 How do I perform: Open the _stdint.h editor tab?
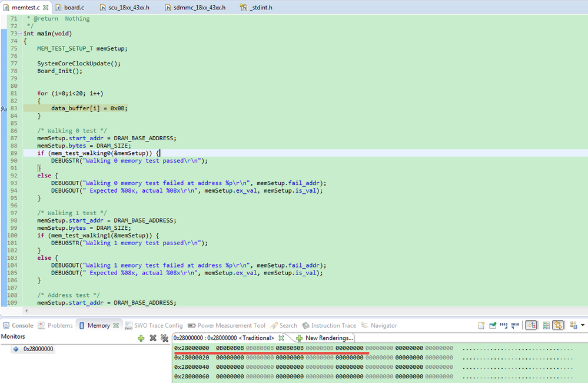pyautogui.click(x=257, y=8)
